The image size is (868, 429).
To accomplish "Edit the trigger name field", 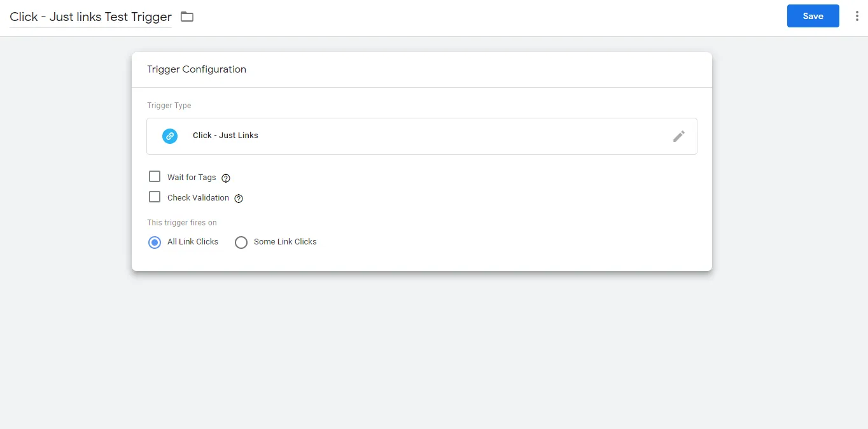I will (x=90, y=17).
